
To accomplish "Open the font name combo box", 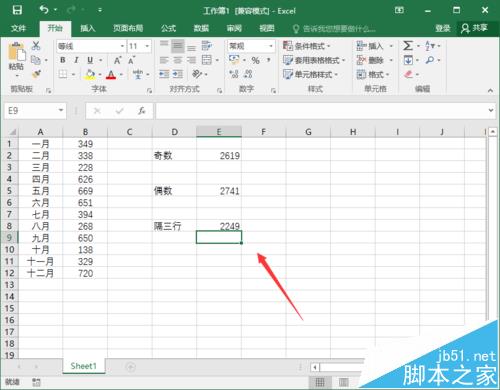I will (x=91, y=46).
